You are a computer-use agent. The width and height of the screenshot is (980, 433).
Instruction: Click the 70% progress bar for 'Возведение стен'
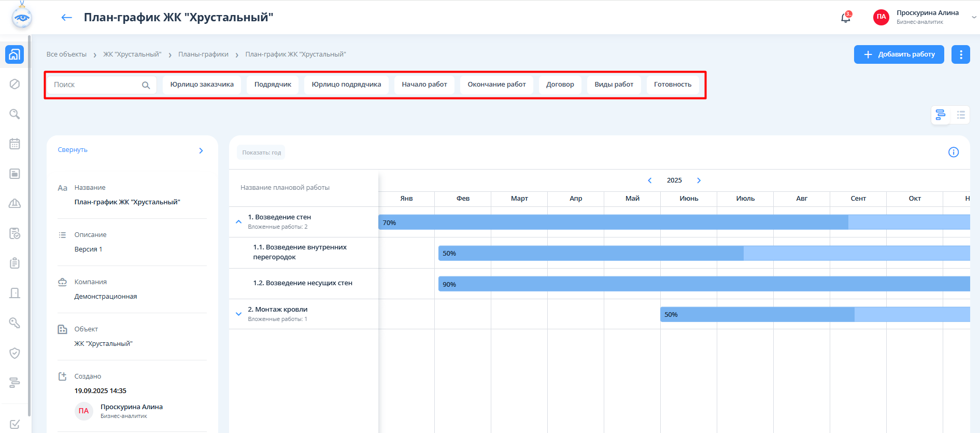[x=612, y=222]
